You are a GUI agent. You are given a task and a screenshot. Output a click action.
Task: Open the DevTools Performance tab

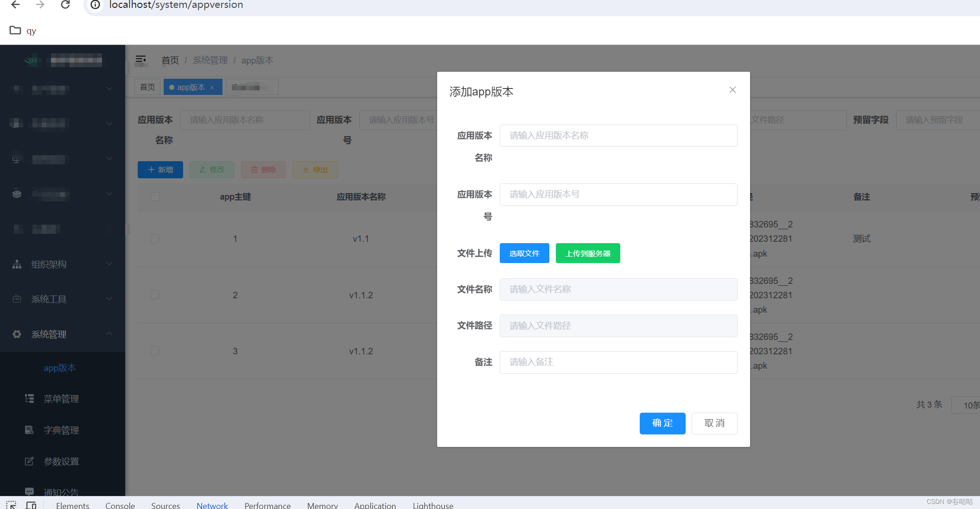point(267,505)
